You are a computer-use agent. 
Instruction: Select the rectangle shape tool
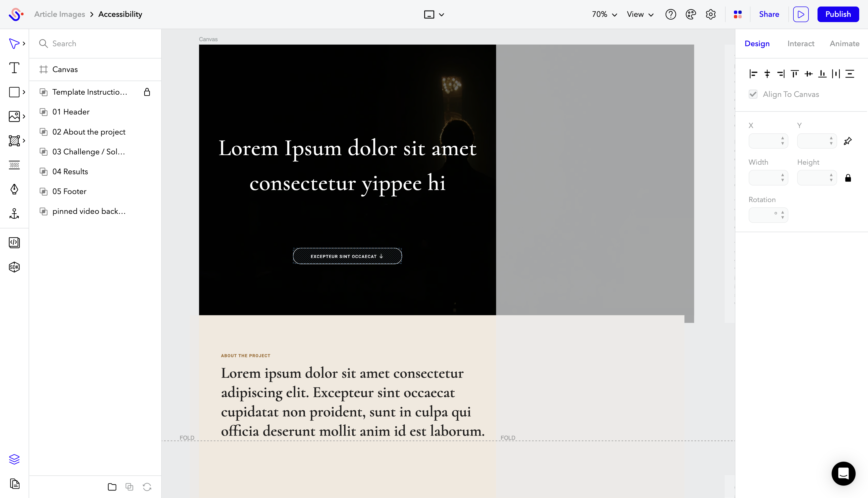pyautogui.click(x=14, y=92)
